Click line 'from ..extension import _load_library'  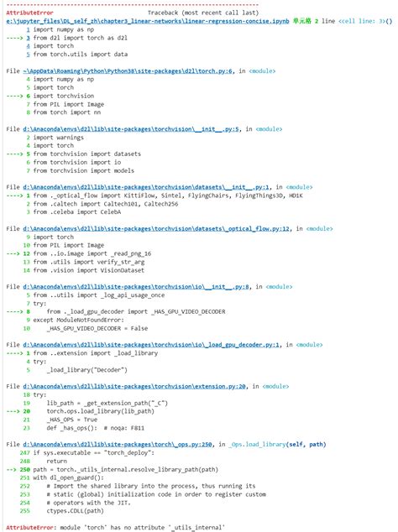[96, 353]
